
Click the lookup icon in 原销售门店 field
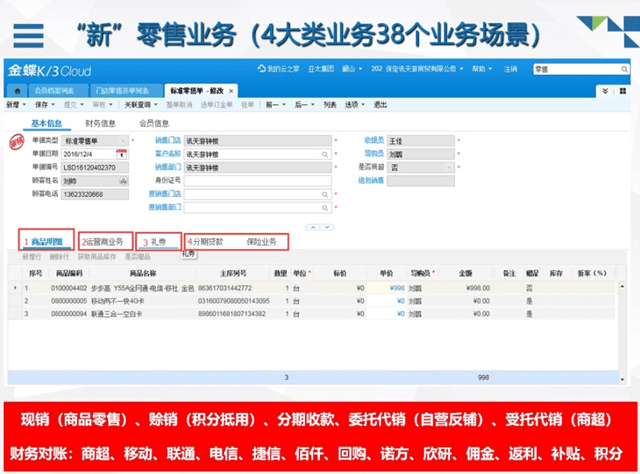click(325, 194)
